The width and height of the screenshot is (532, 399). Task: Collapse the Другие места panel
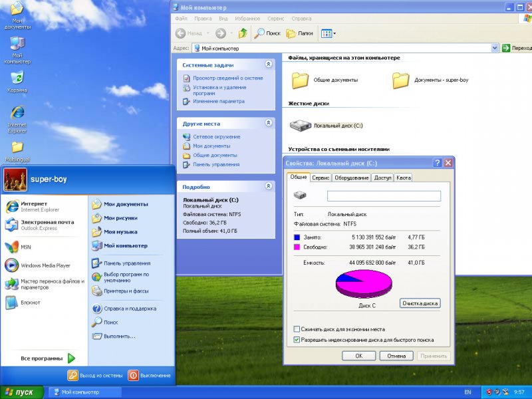(x=269, y=123)
